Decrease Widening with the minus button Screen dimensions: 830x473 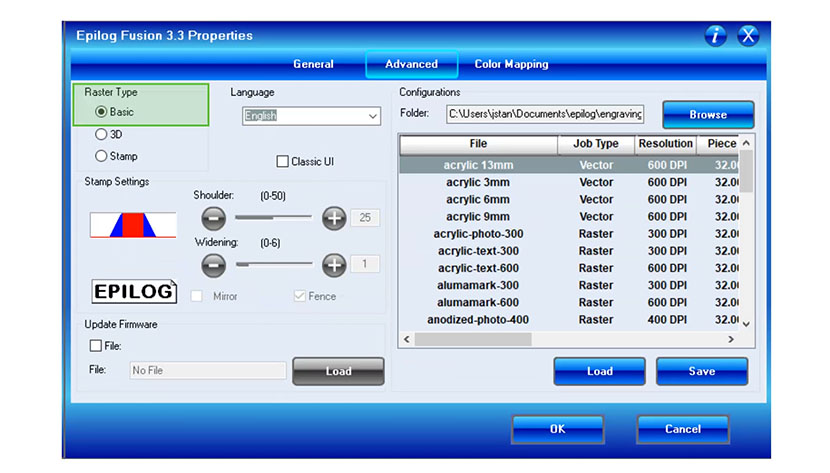point(213,264)
